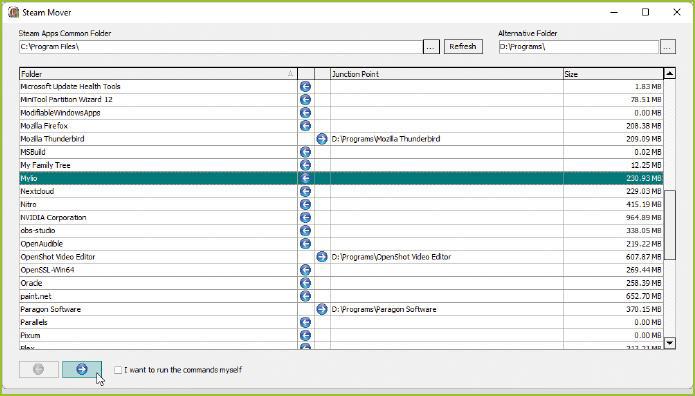Select the Mozilla Firefox folder row
The image size is (695, 396).
pyautogui.click(x=341, y=126)
